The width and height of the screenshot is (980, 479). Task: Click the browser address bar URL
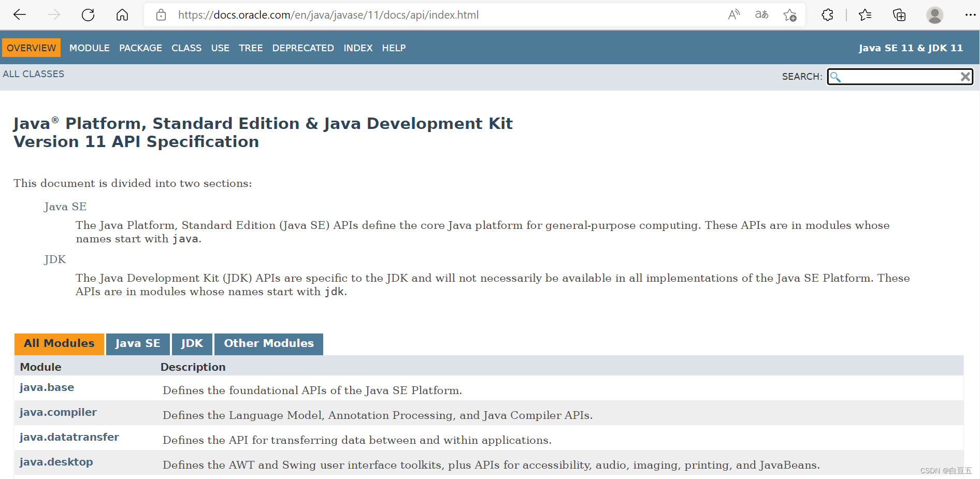coord(328,15)
